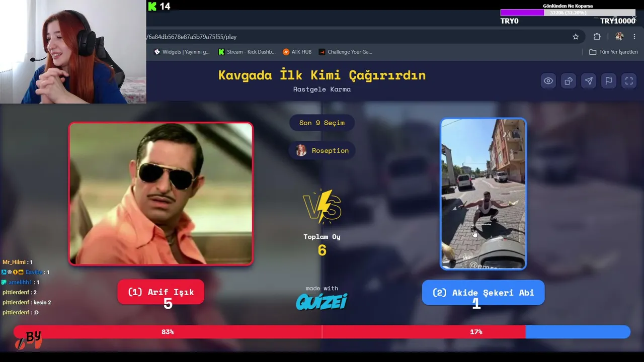The width and height of the screenshot is (644, 362).
Task: Click the Gönlünden Ne Koparsa goal title
Action: coord(568,6)
